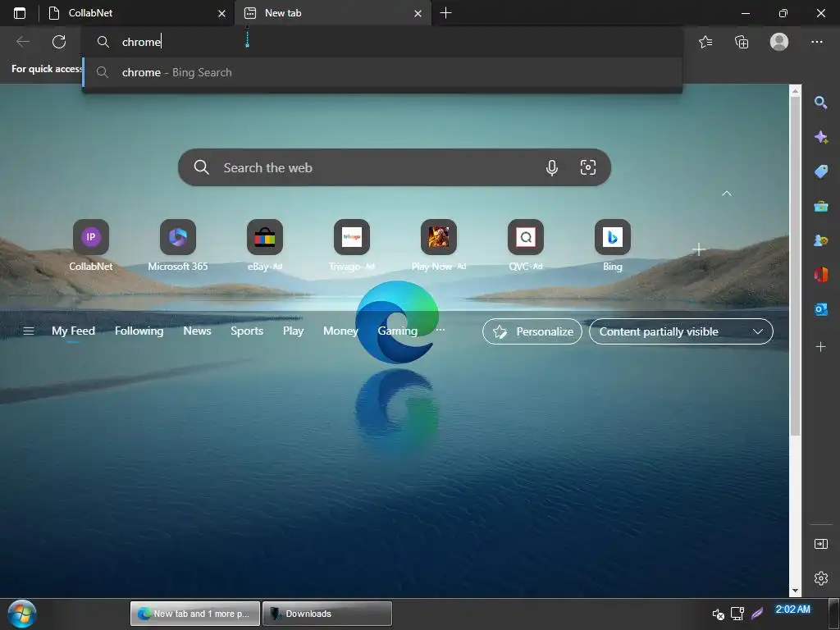The image size is (840, 630).
Task: Select My Feed tab
Action: tap(73, 331)
